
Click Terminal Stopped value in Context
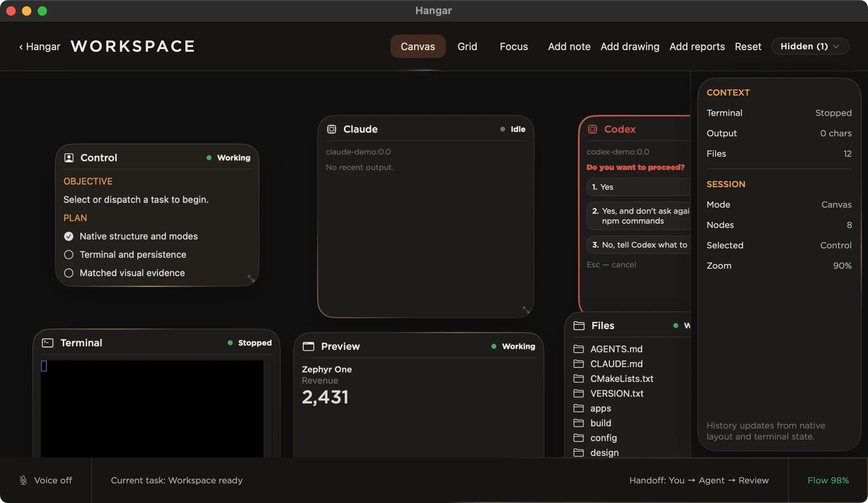834,113
